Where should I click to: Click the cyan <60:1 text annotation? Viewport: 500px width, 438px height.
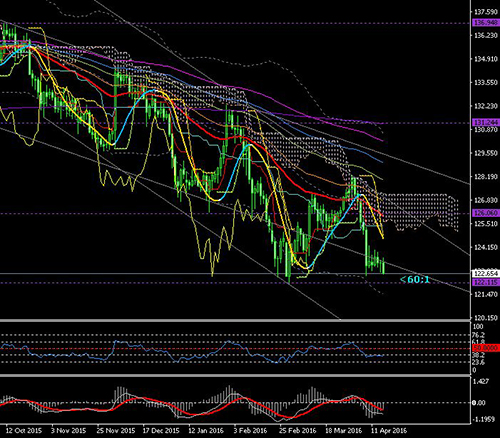pyautogui.click(x=415, y=279)
